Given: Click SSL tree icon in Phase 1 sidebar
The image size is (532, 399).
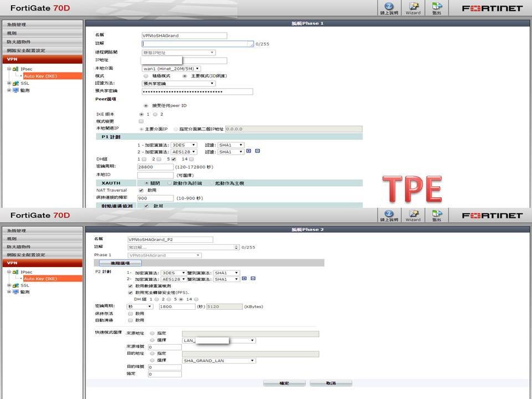Looking at the screenshot, I should tap(16, 83).
